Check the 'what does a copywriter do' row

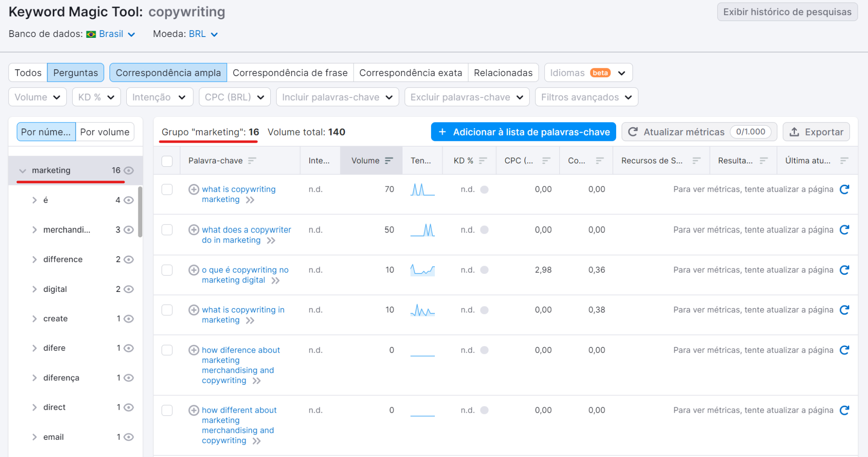[x=167, y=230]
